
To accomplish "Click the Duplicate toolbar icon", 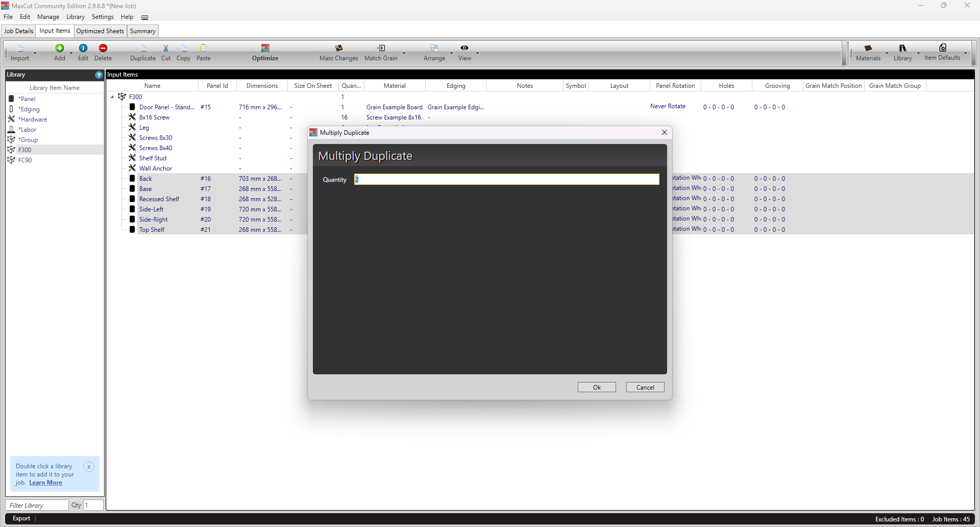I will [x=143, y=48].
